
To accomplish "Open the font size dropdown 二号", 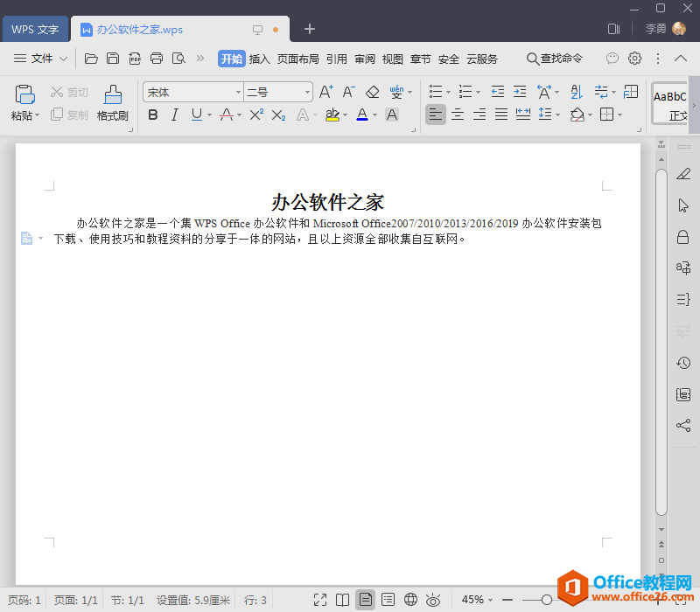I will pyautogui.click(x=307, y=93).
